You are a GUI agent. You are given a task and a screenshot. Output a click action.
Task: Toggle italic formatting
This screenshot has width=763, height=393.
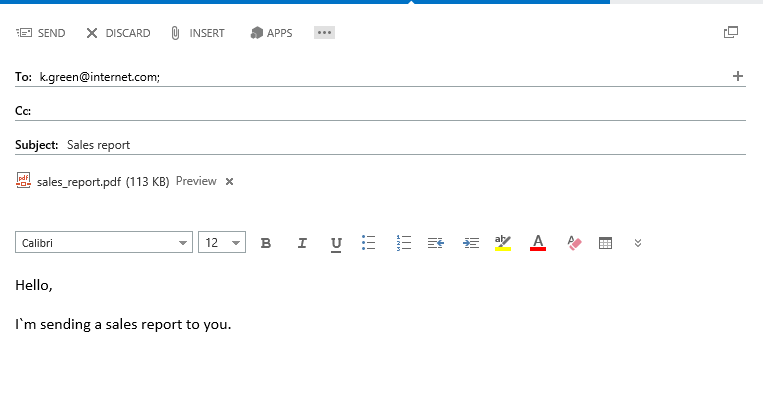[302, 243]
